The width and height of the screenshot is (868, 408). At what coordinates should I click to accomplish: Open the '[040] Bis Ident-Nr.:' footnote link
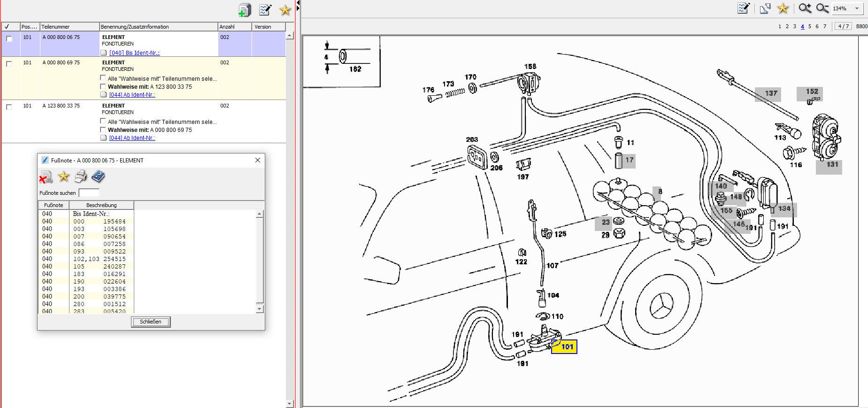(x=134, y=53)
